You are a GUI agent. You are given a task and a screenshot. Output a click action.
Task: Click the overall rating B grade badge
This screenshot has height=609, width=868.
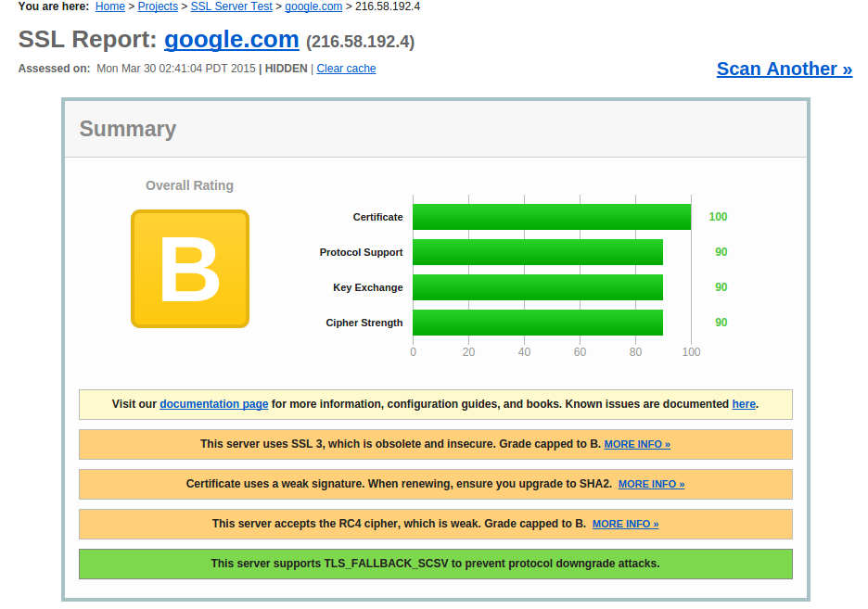tap(190, 269)
